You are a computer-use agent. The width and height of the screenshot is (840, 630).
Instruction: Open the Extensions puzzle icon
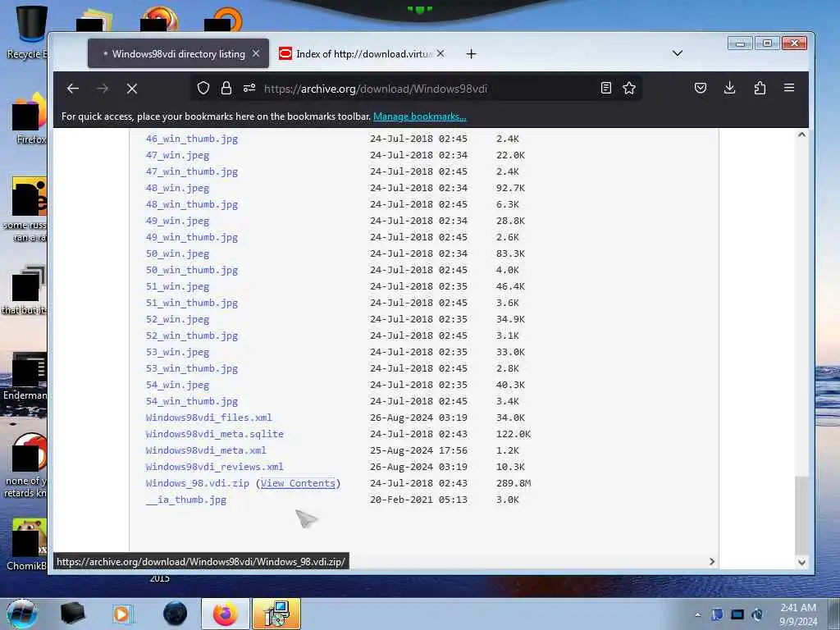tap(760, 88)
